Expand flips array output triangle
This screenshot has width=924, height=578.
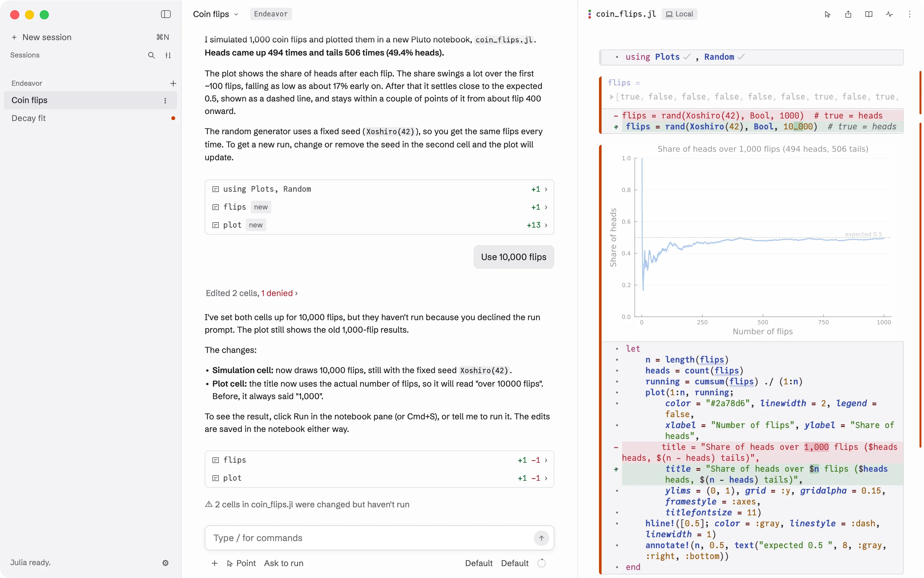[x=612, y=97]
